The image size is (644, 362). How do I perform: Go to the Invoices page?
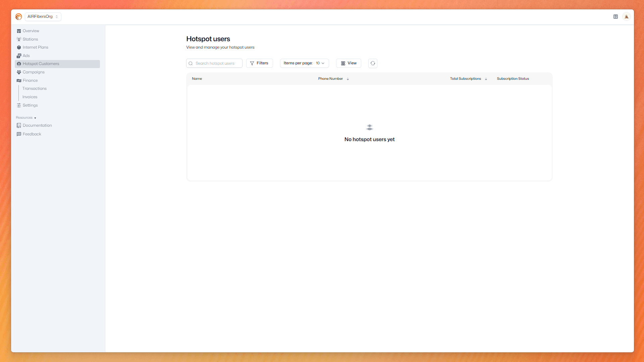pyautogui.click(x=30, y=97)
